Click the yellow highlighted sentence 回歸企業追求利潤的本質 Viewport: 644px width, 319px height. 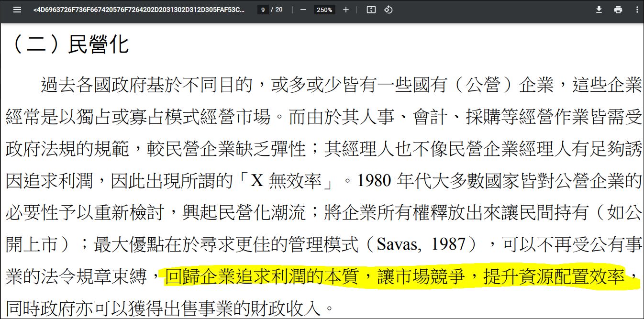(x=261, y=277)
